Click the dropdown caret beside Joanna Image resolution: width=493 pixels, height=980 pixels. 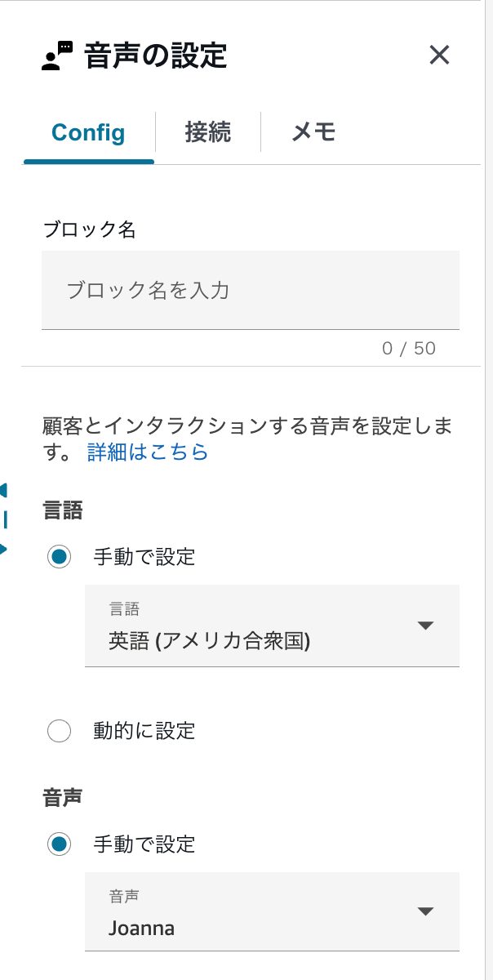[426, 909]
